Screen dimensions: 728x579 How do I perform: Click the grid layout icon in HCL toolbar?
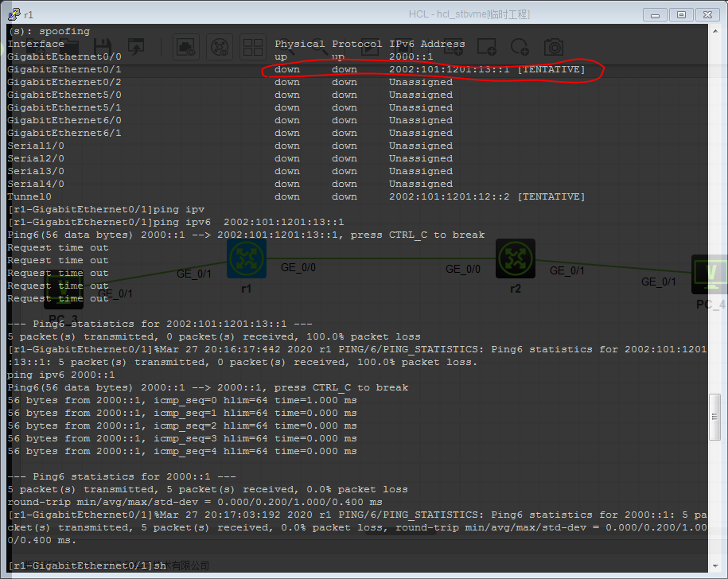point(253,47)
